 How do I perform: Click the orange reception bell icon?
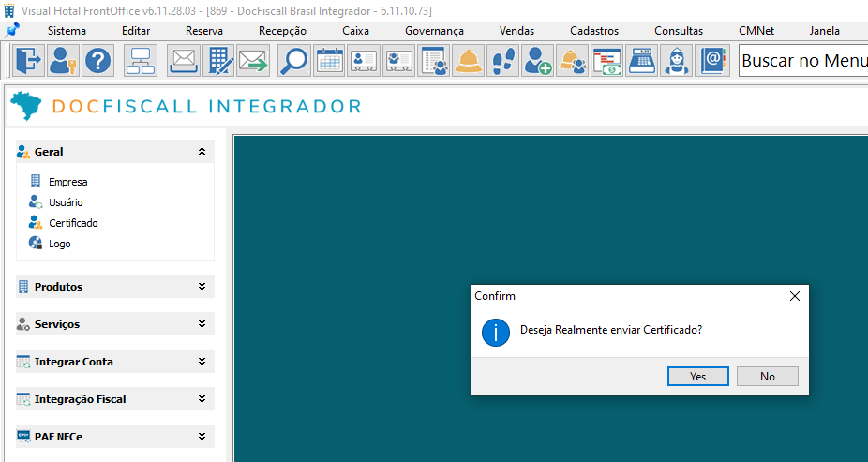pyautogui.click(x=469, y=61)
